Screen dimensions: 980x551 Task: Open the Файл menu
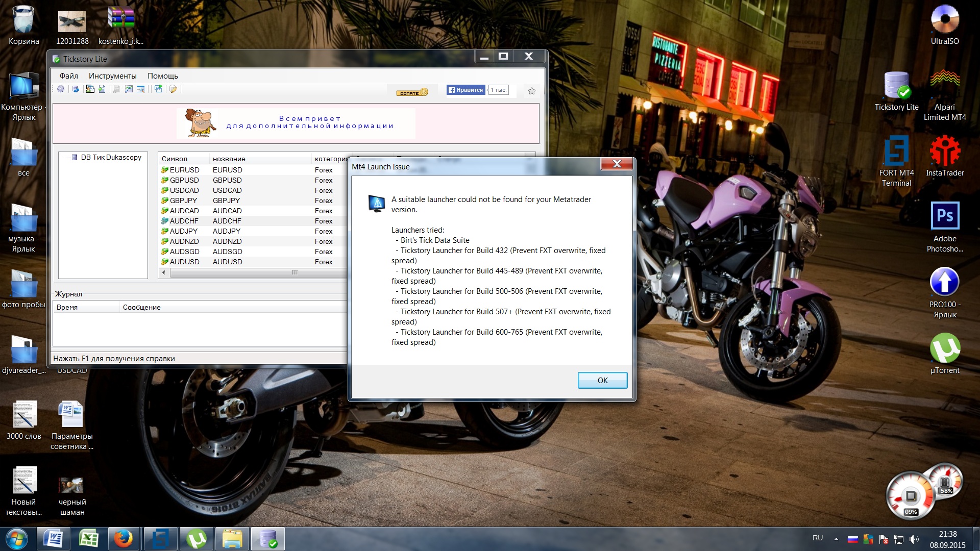click(68, 76)
